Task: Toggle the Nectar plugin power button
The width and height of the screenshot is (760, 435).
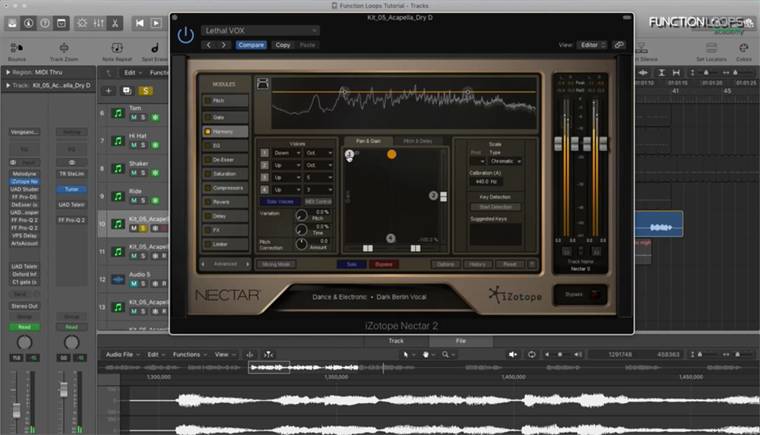Action: [185, 36]
